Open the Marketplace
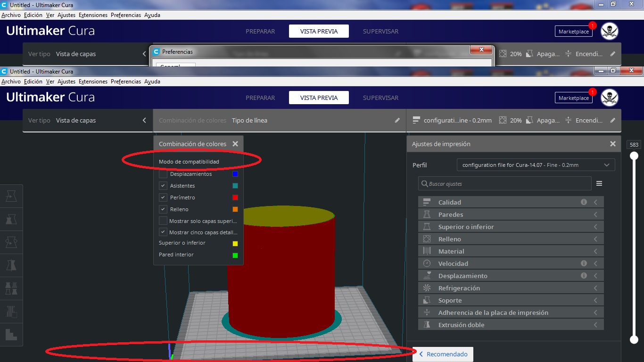The image size is (644, 362). [573, 98]
